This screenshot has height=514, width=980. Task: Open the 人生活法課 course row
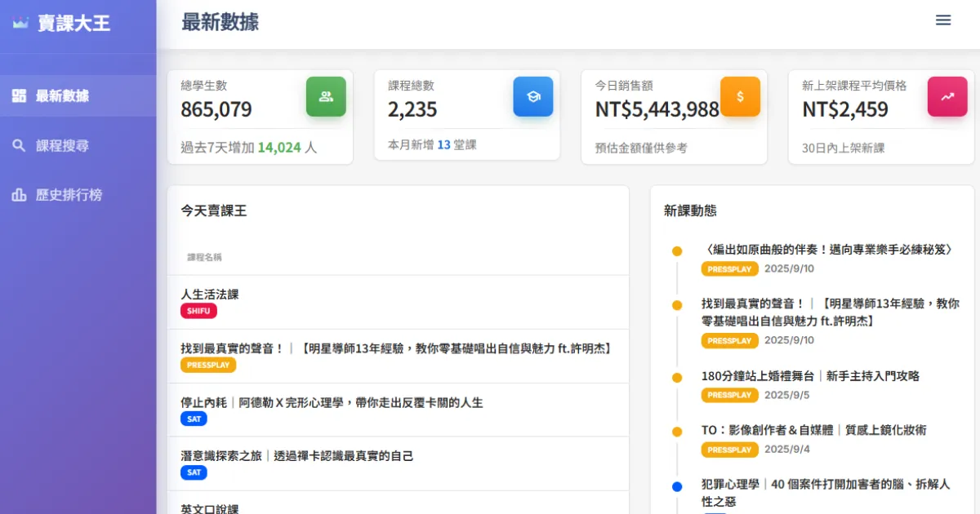click(210, 295)
